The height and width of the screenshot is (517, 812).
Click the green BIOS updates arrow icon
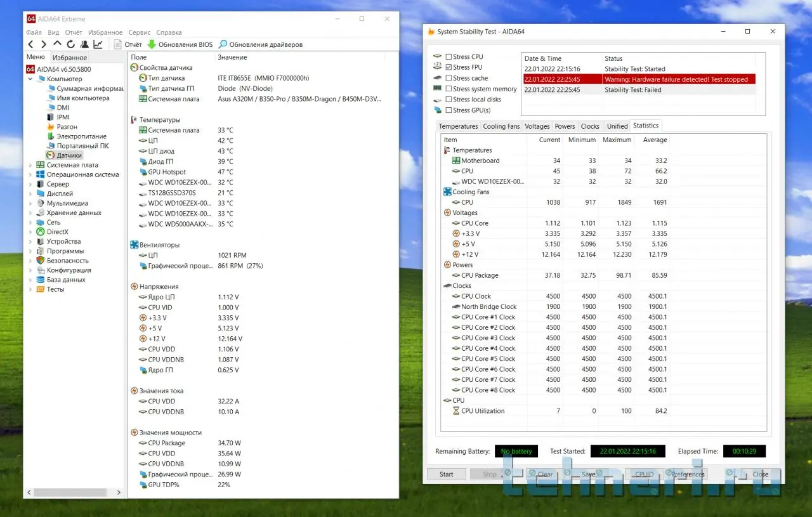(x=152, y=44)
